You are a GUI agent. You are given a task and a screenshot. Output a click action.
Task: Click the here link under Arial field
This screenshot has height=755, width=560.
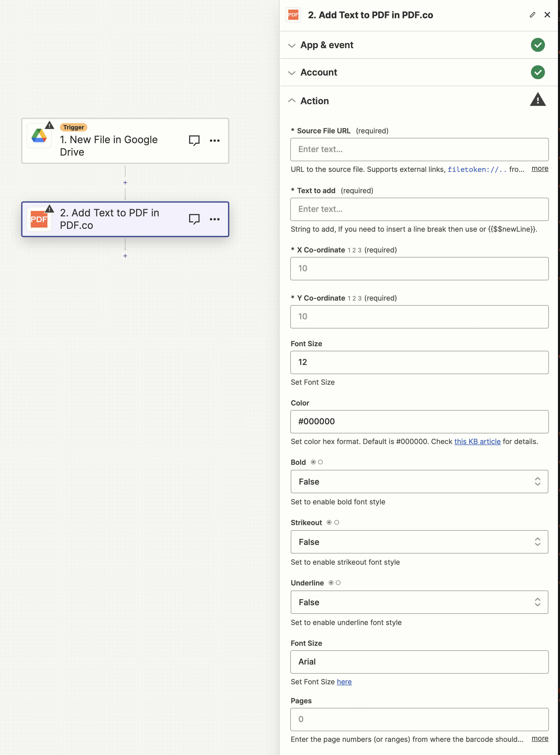[344, 682]
